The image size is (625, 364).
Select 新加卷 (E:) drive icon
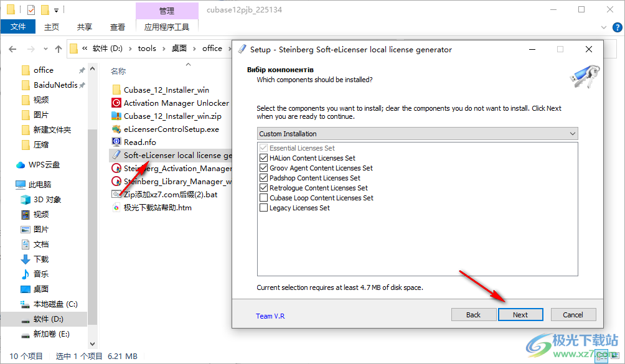click(26, 334)
